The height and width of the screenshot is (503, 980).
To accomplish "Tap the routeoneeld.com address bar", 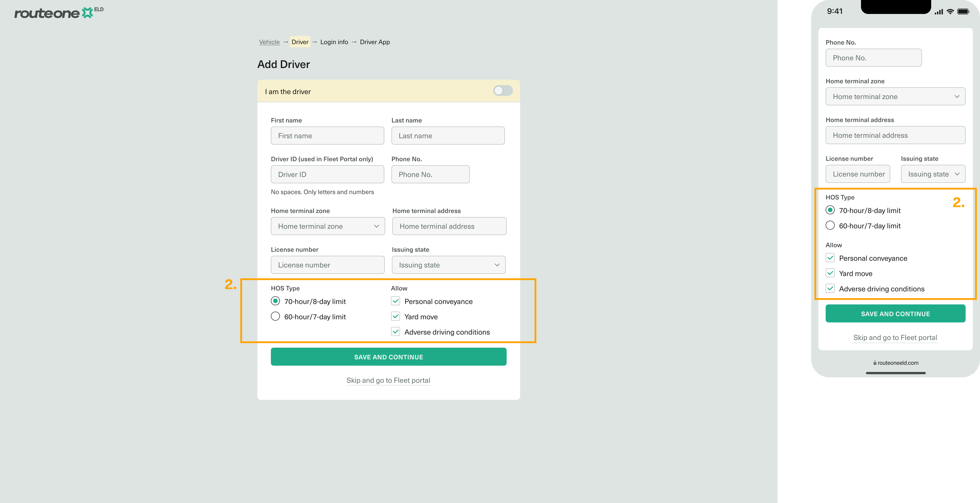I will 896,363.
